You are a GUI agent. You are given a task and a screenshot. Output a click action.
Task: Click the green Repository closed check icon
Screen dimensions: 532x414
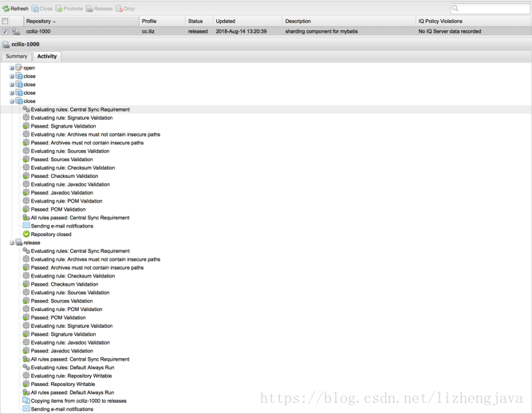pos(26,234)
